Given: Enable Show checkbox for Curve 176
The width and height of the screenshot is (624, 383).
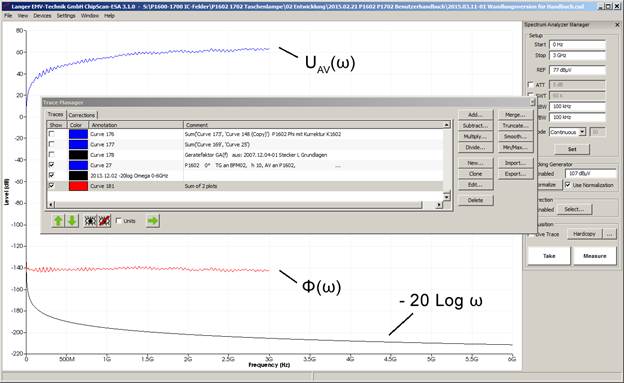Looking at the screenshot, I should 52,134.
